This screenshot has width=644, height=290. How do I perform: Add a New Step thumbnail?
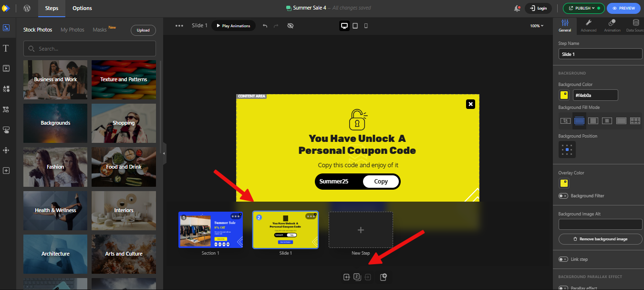click(361, 230)
